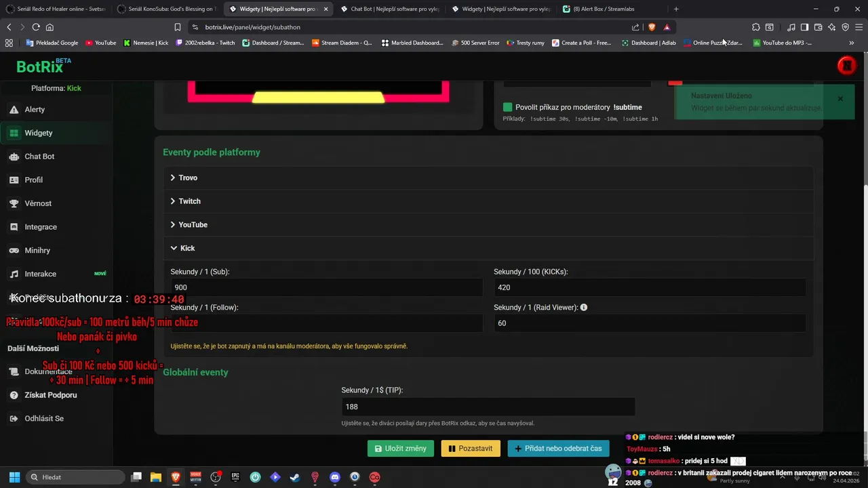Open 2002rebelka Twitch bookmark
The width and height of the screenshot is (868, 488).
click(205, 43)
